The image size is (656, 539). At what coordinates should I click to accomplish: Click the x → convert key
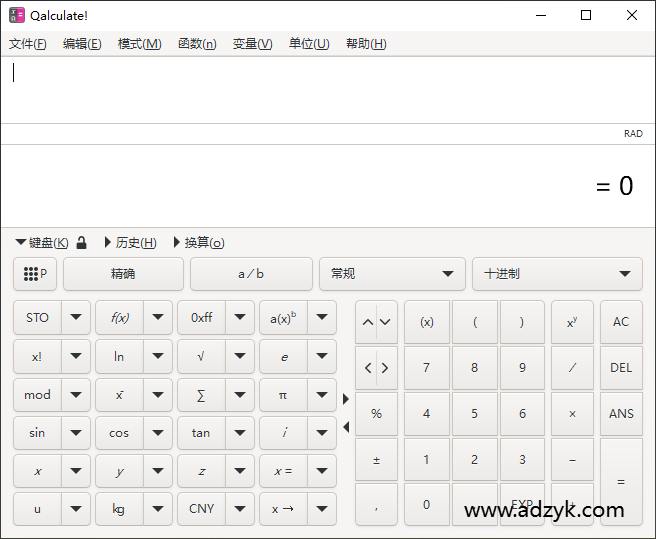283,509
